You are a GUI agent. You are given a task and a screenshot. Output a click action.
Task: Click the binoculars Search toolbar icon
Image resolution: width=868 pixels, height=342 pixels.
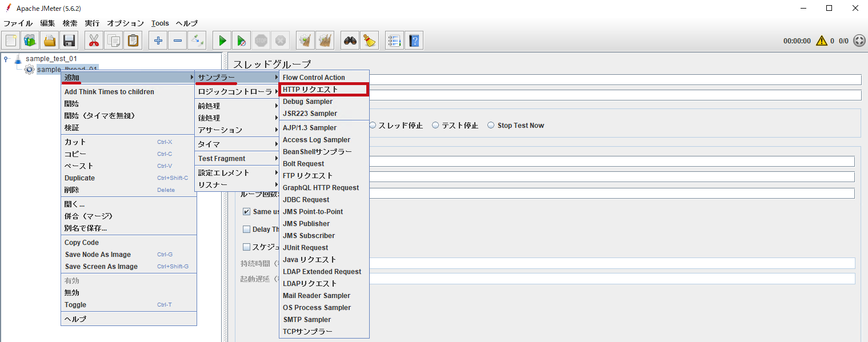[350, 41]
